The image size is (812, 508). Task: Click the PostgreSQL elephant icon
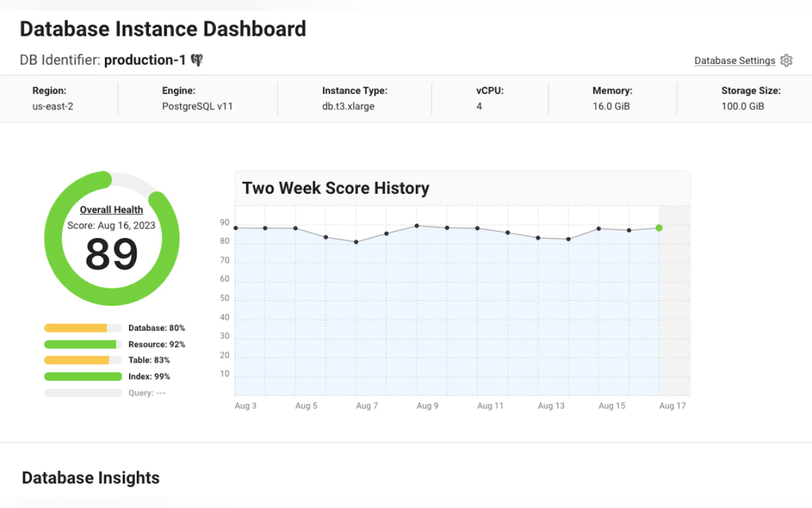pos(197,60)
